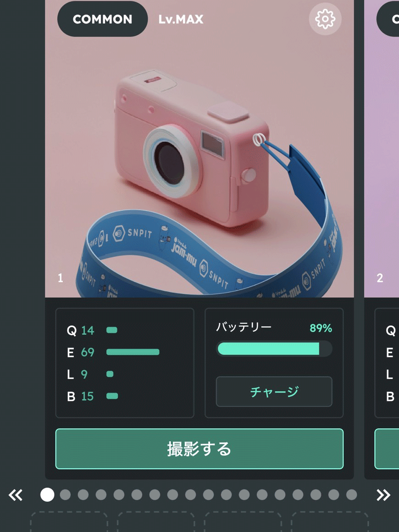Tap the 撮影する shoot button
This screenshot has height=532, width=399.
coord(199,449)
